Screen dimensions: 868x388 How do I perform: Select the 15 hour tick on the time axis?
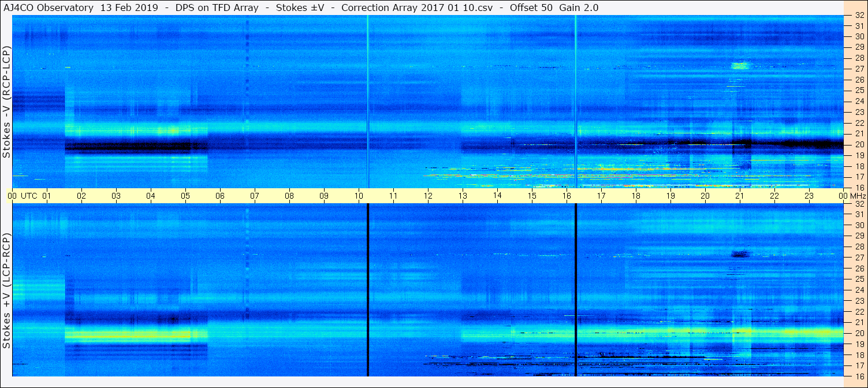532,196
